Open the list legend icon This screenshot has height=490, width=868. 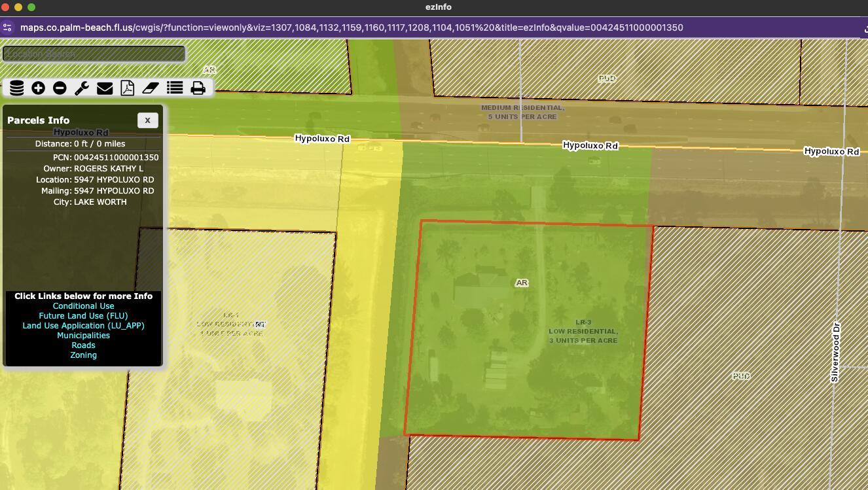[x=174, y=88]
